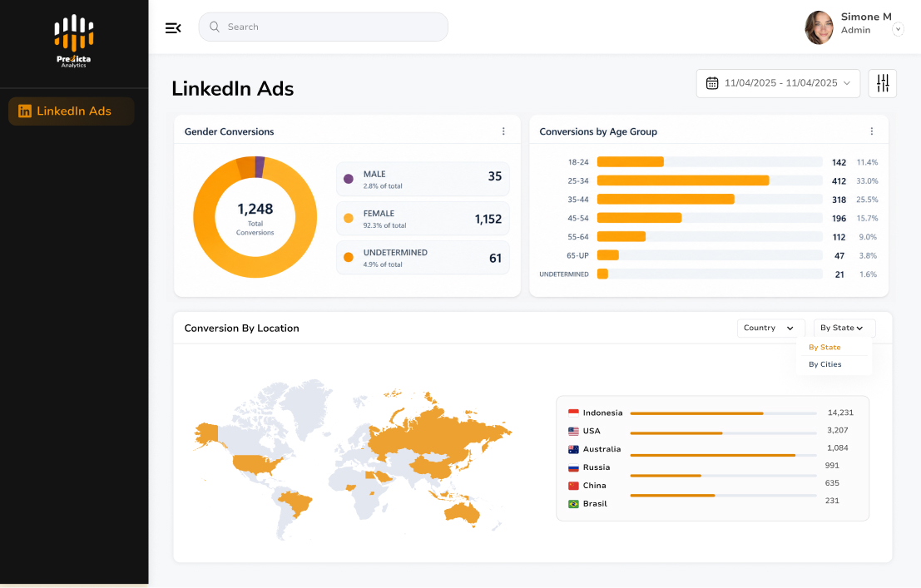This screenshot has width=921, height=588.
Task: Click the MALE conversions card
Action: tap(423, 179)
